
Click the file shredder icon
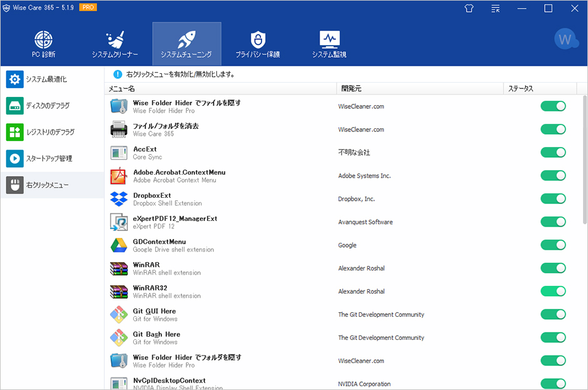[x=119, y=130]
